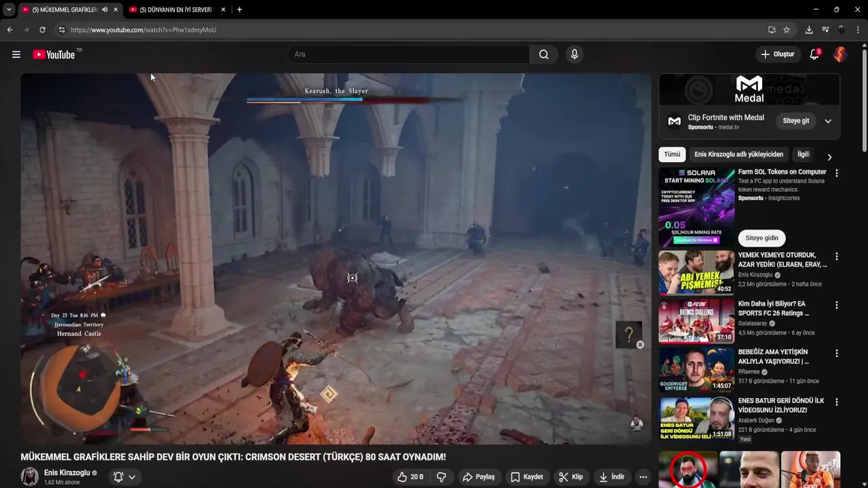The width and height of the screenshot is (868, 488).
Task: View site information icon in address bar
Action: pos(62,30)
